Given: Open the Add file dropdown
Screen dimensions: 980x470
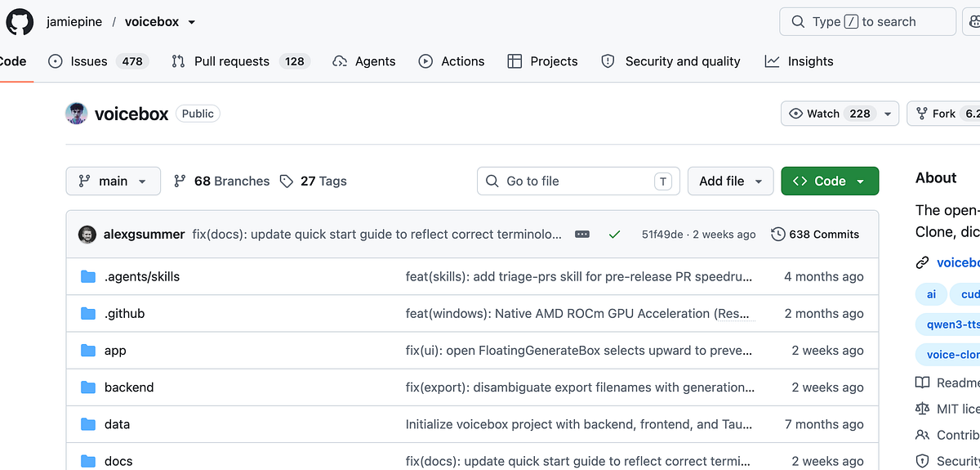Looking at the screenshot, I should (x=731, y=181).
